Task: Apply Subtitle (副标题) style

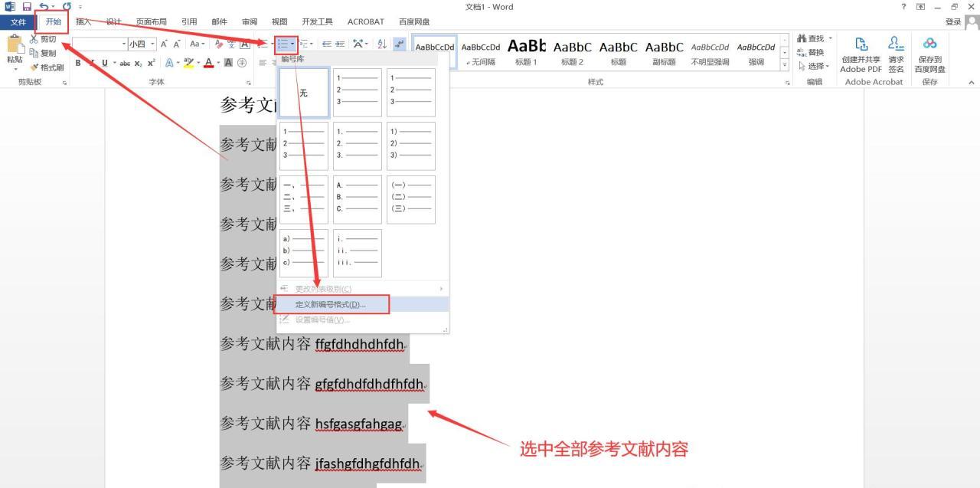Action: coord(664,53)
